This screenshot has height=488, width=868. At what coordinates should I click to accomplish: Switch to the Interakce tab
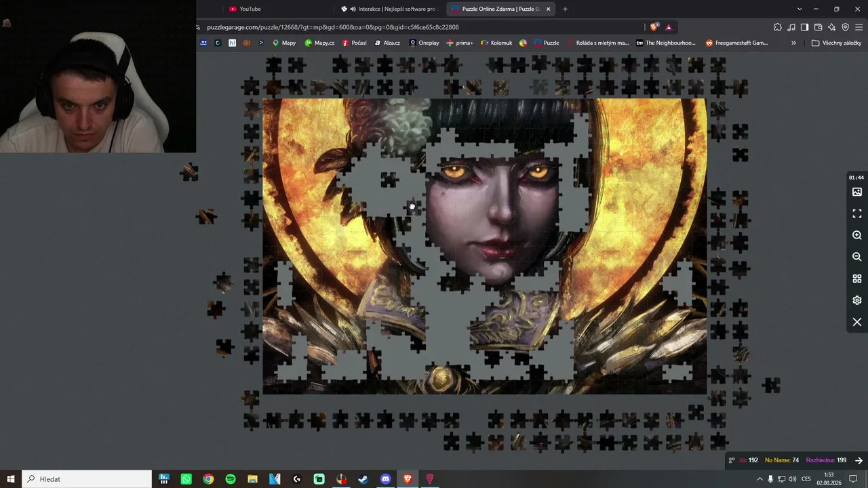pyautogui.click(x=388, y=9)
